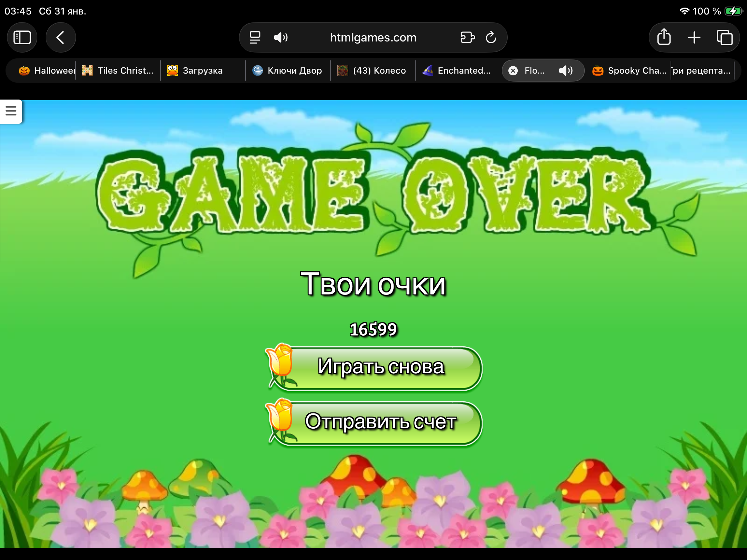Open the Safari sidebar panel

22,37
